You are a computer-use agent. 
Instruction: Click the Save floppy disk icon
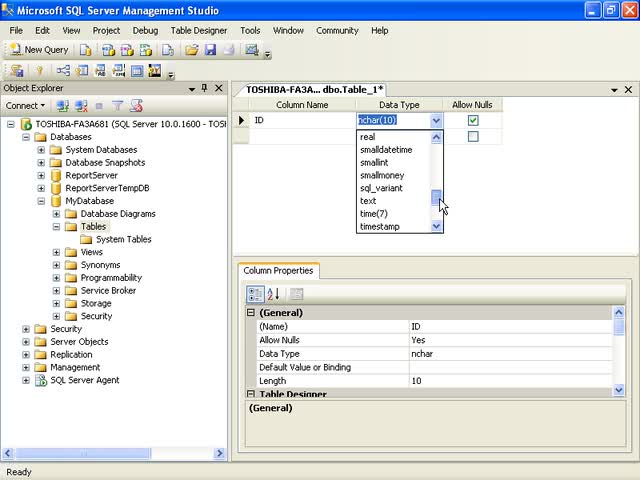[x=209, y=50]
